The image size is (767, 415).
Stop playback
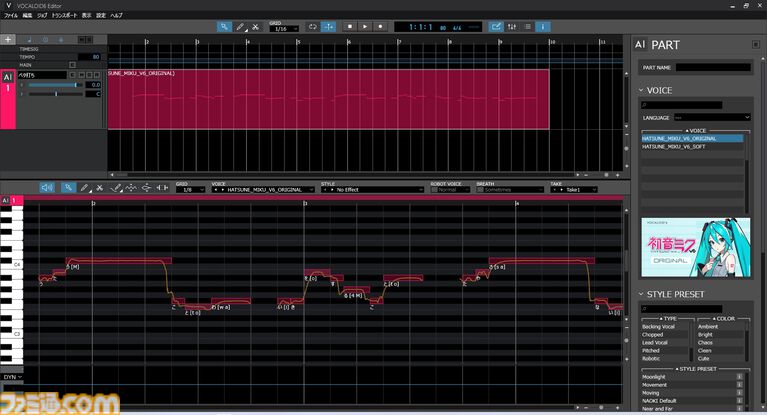[350, 27]
